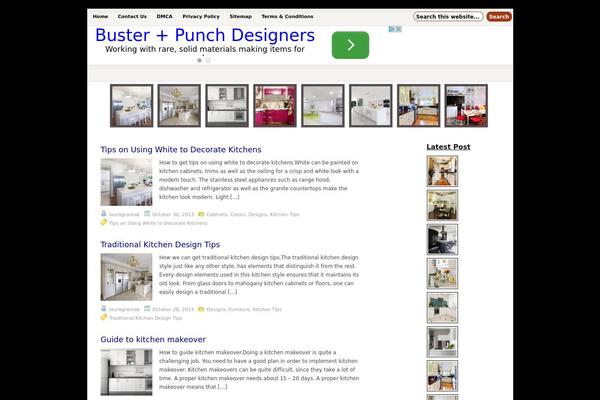Open the Home menu item
The width and height of the screenshot is (600, 400).
[100, 16]
